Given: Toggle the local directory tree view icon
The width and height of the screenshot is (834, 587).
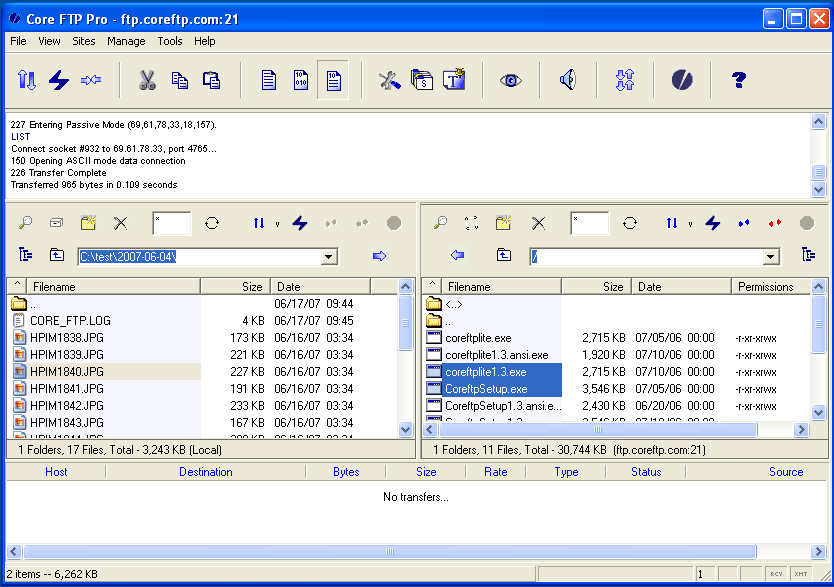Looking at the screenshot, I should coord(26,256).
